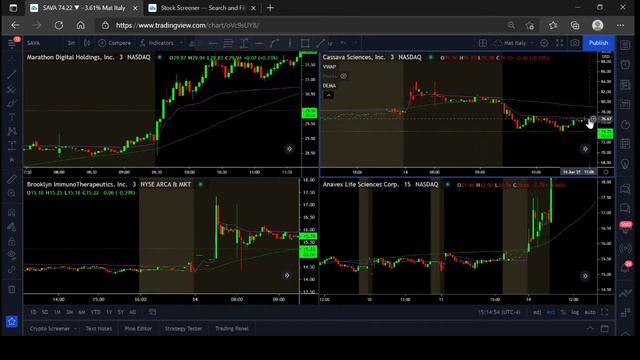The width and height of the screenshot is (640, 360).
Task: Expand the Mat Italy layout dropdown
Action: [x=532, y=43]
